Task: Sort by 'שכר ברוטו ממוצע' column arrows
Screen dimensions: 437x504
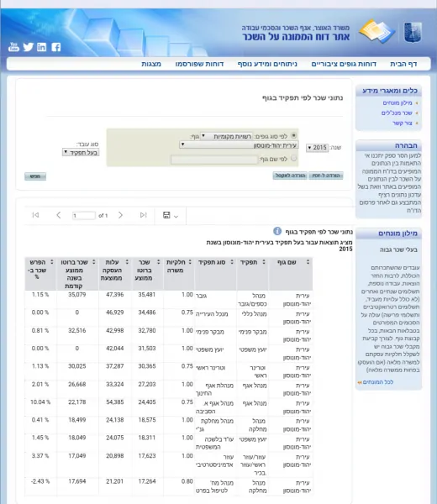Action: [158, 262]
